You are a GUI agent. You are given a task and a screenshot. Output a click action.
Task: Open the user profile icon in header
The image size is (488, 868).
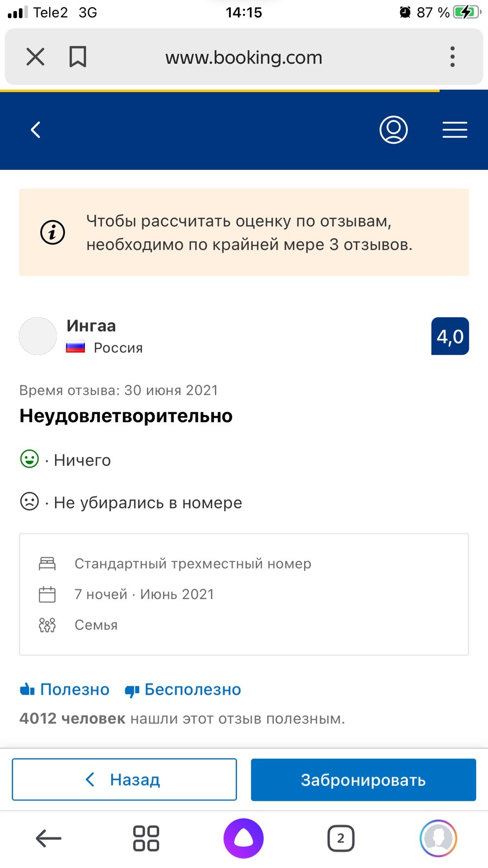393,130
